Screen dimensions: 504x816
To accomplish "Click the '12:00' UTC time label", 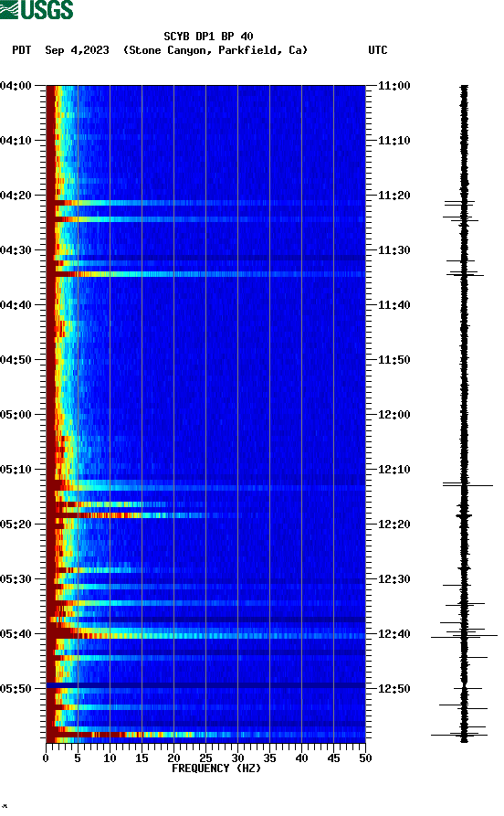I will point(394,415).
